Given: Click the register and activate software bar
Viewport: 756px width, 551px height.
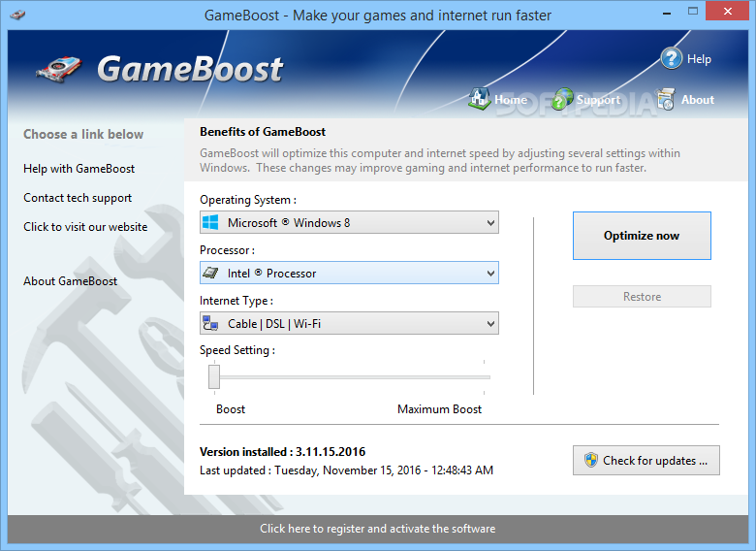Looking at the screenshot, I should point(378,529).
